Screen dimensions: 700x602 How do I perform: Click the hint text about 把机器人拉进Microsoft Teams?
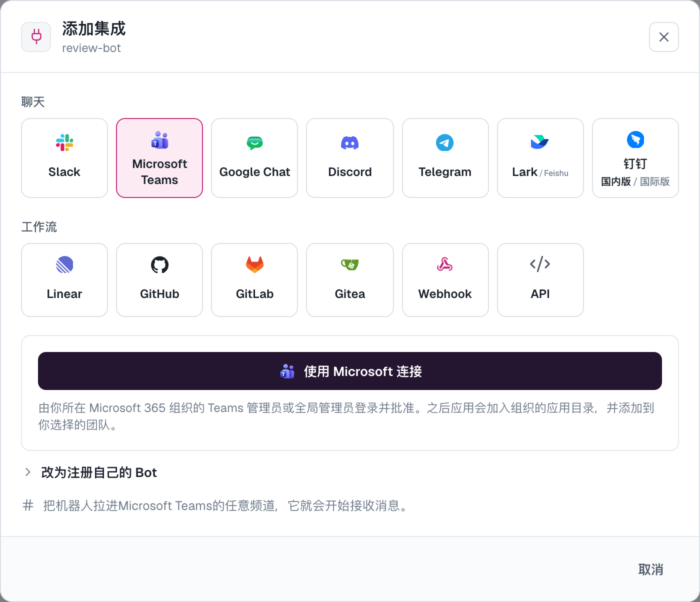click(227, 506)
